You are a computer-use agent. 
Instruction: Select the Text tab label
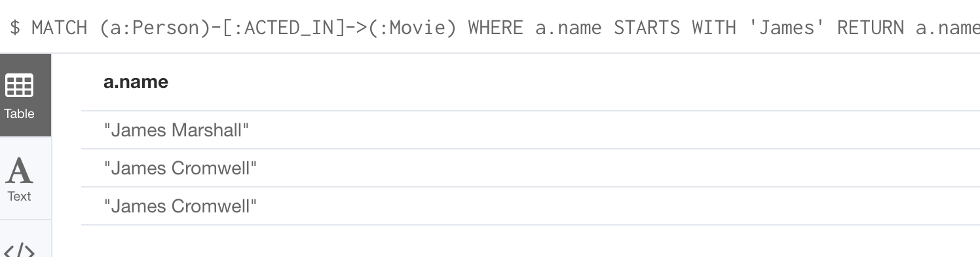pyautogui.click(x=19, y=196)
